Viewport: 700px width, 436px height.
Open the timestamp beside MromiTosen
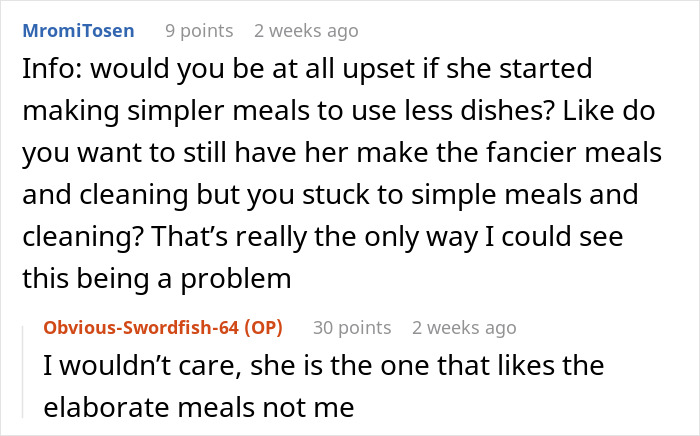click(x=306, y=31)
